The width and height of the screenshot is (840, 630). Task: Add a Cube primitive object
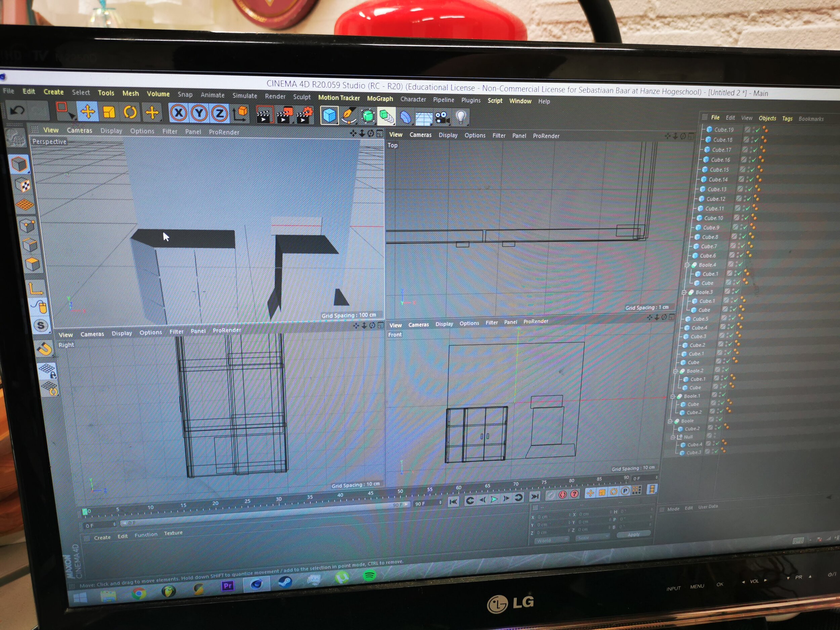coord(329,116)
